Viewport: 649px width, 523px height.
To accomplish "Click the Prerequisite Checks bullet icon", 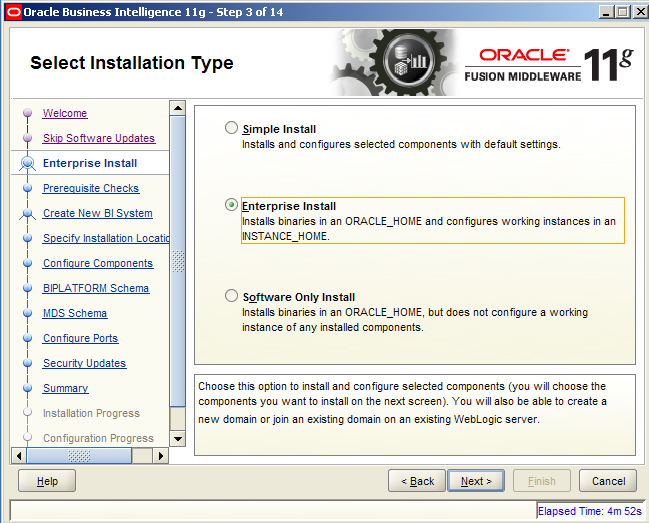I will click(x=28, y=188).
